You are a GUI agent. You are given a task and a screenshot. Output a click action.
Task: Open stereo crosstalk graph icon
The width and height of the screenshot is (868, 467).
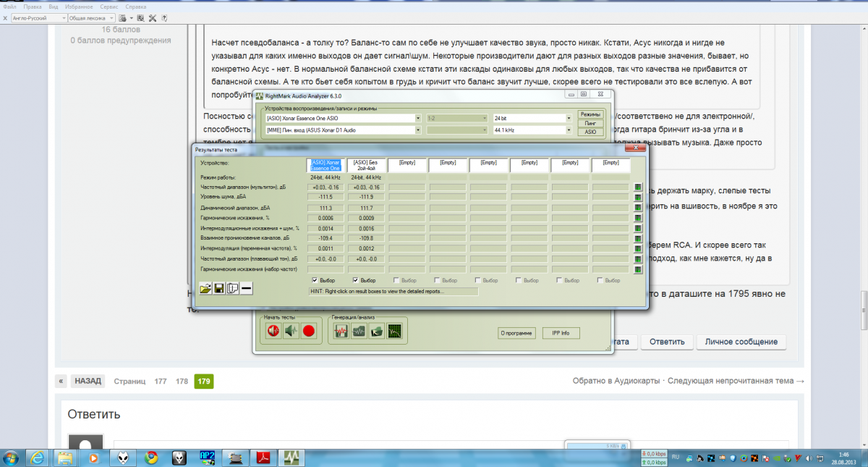(x=638, y=238)
